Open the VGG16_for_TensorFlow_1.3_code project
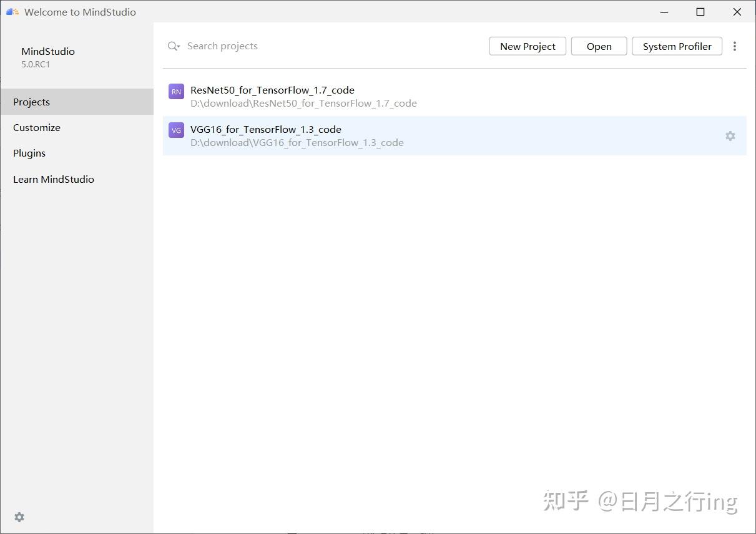Screen dimensions: 756x534 pos(265,129)
